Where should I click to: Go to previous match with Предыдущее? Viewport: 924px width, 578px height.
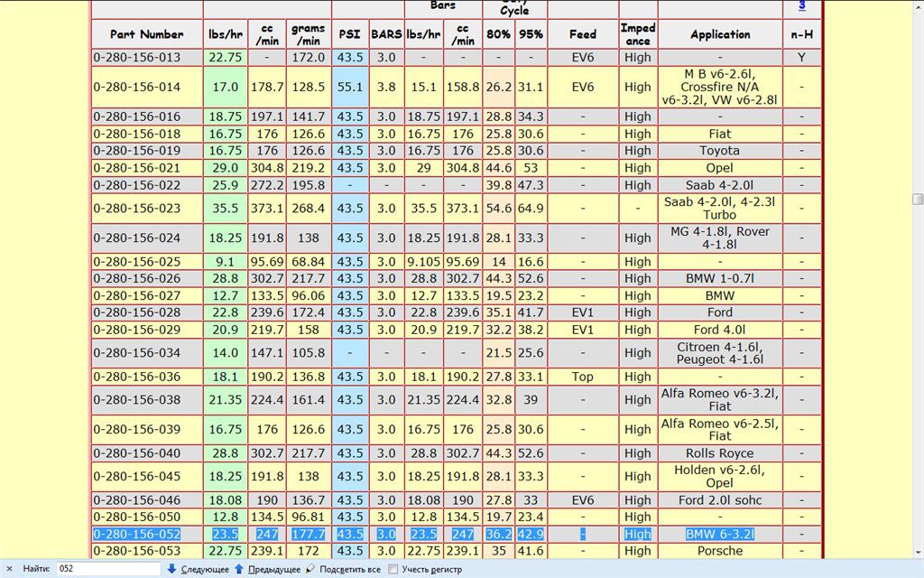pyautogui.click(x=267, y=569)
